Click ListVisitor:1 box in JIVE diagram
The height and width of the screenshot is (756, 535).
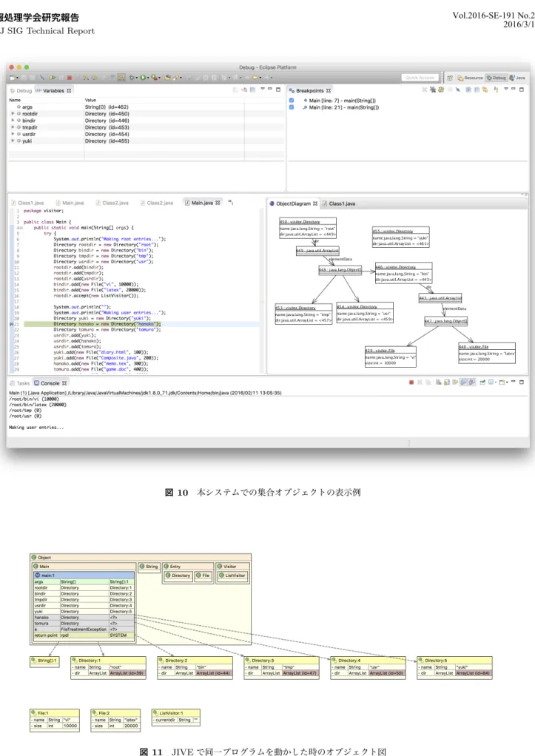tap(175, 718)
